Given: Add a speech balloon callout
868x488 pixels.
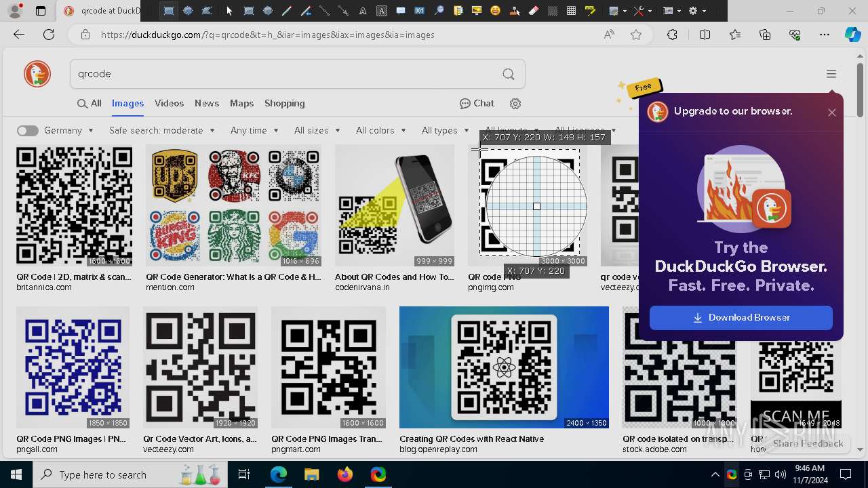Looking at the screenshot, I should 401,11.
